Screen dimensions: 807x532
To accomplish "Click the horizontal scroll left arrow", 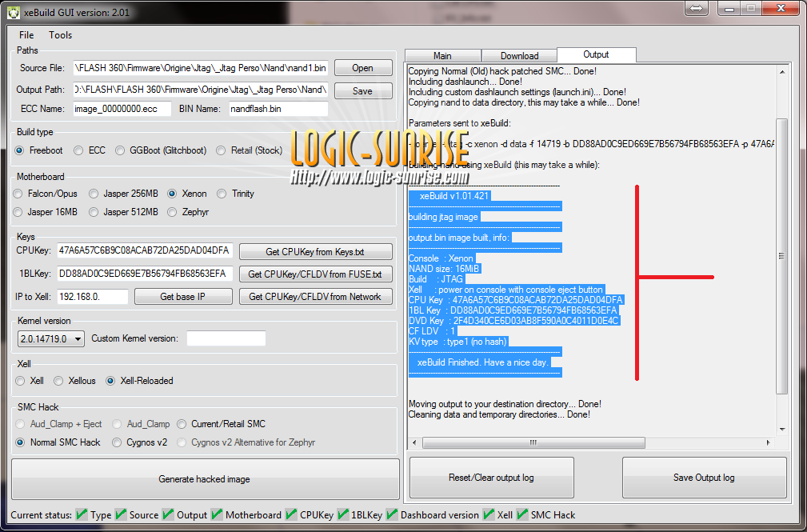I will [x=415, y=442].
